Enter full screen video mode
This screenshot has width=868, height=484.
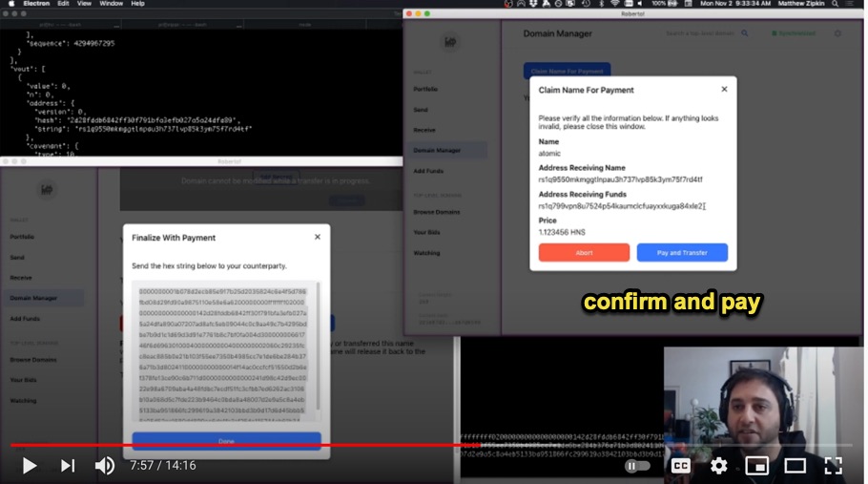pos(833,466)
